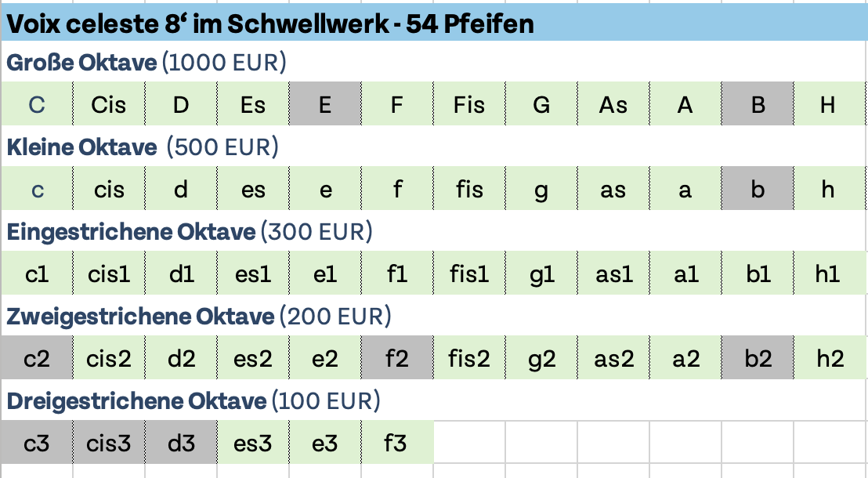Select the gray cis3 pipe cell
Screen dimensions: 868x478
click(108, 444)
